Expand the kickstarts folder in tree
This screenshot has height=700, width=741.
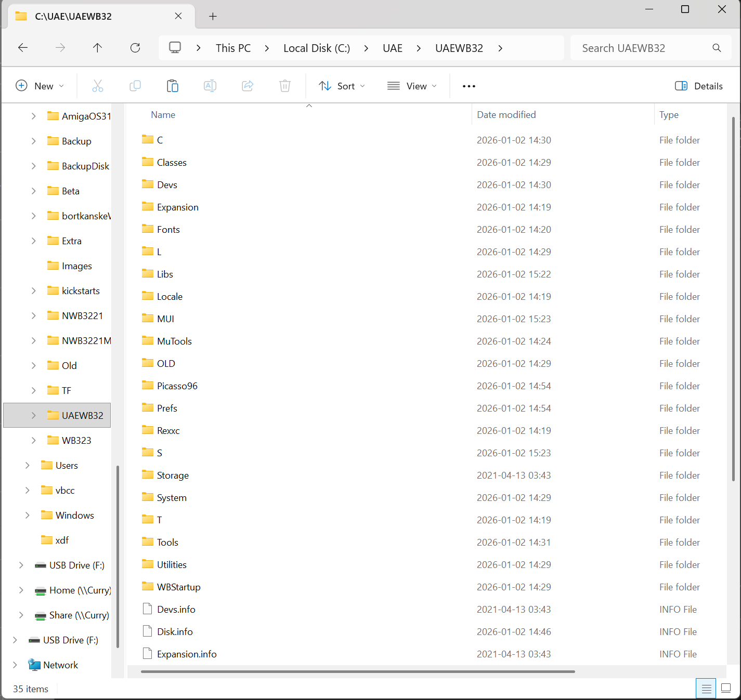(x=34, y=290)
